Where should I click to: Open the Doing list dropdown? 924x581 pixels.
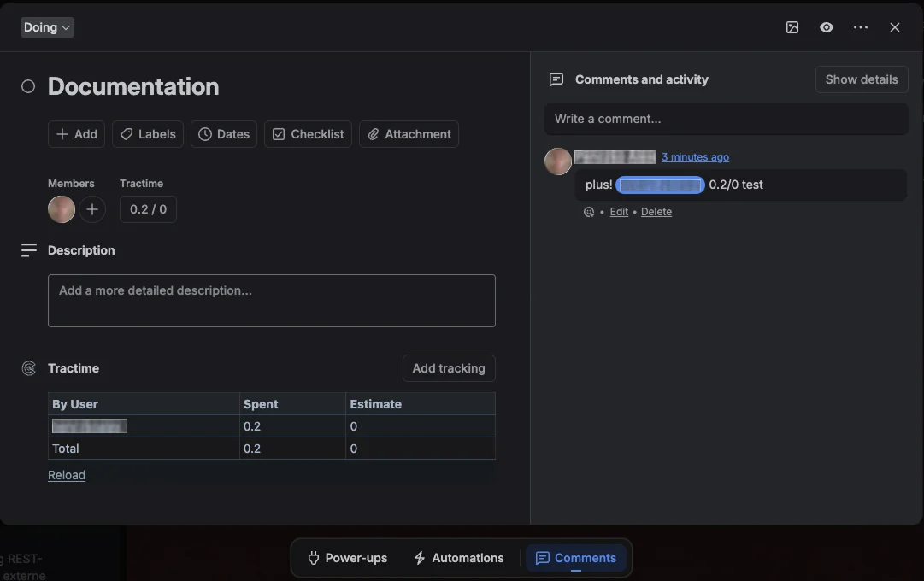tap(47, 27)
